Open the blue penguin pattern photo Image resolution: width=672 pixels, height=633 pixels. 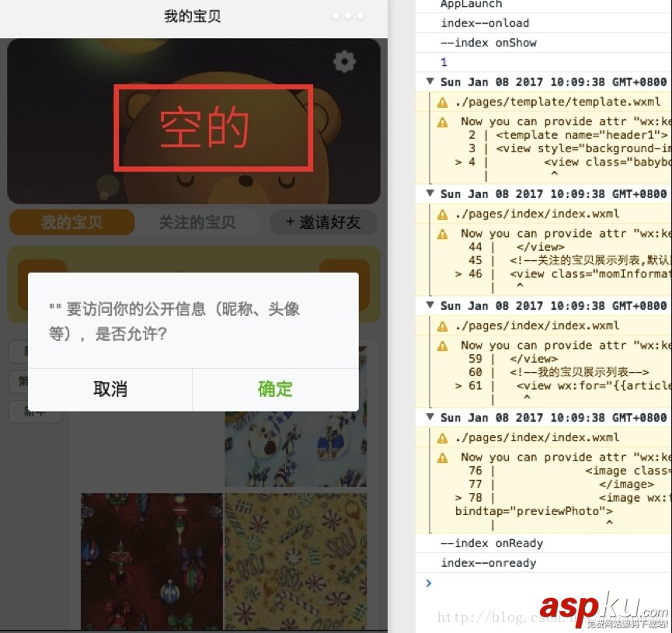pos(296,449)
